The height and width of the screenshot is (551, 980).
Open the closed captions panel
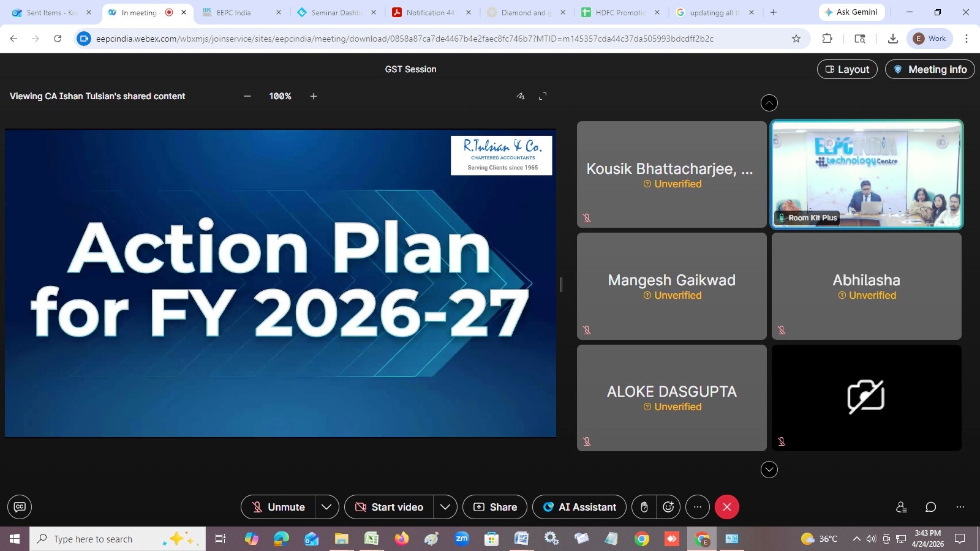(x=20, y=507)
